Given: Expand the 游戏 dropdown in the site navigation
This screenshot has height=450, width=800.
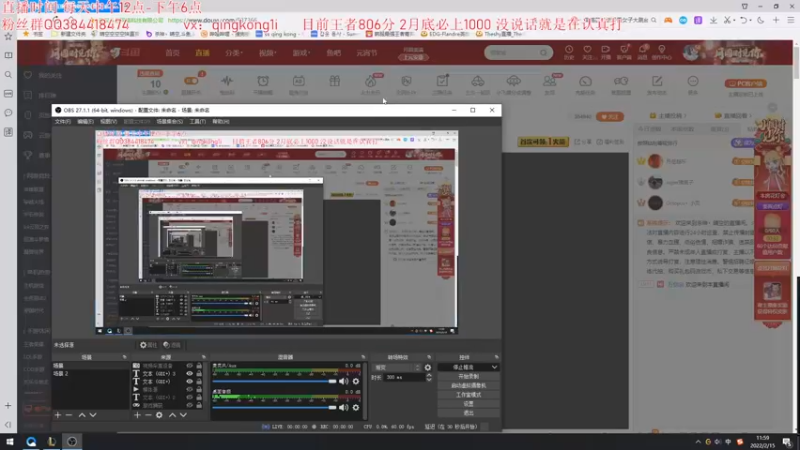Looking at the screenshot, I should point(301,53).
